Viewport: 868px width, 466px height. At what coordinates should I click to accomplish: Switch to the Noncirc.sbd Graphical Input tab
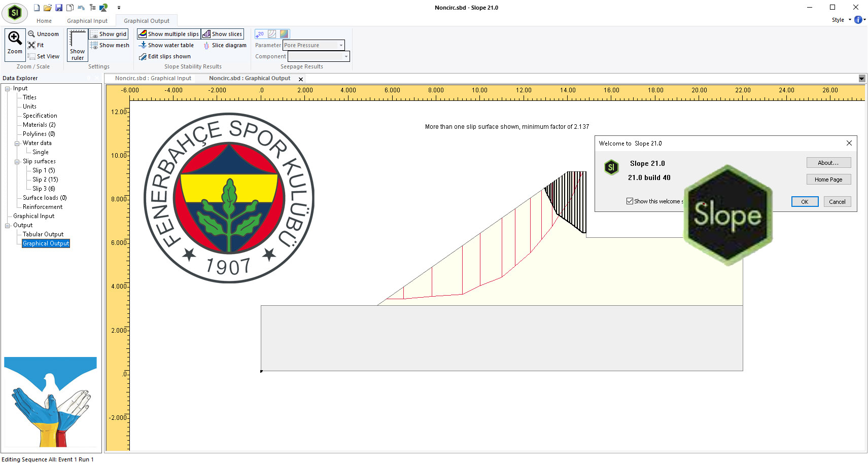(154, 78)
